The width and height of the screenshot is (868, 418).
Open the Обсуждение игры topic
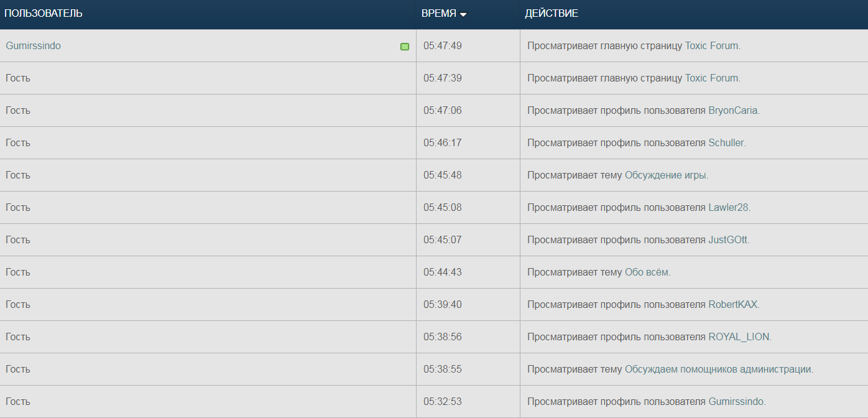pyautogui.click(x=665, y=175)
